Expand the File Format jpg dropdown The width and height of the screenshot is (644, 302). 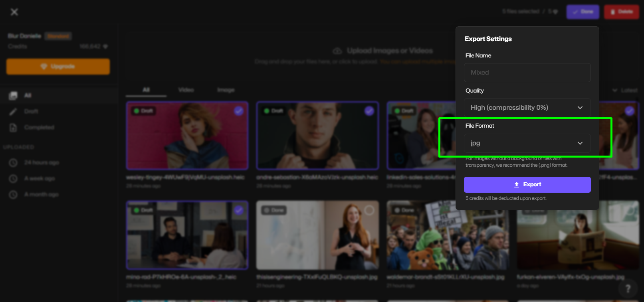point(527,143)
